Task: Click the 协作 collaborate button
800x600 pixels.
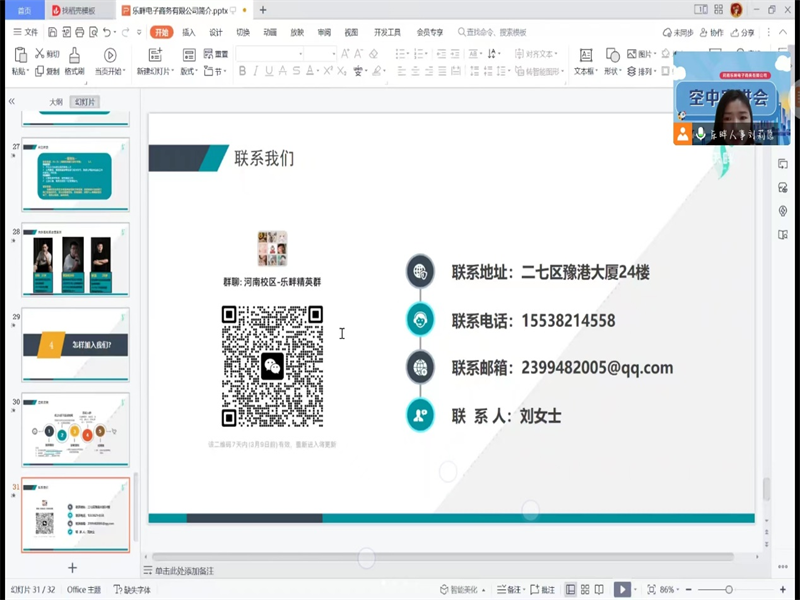Action: click(x=711, y=32)
